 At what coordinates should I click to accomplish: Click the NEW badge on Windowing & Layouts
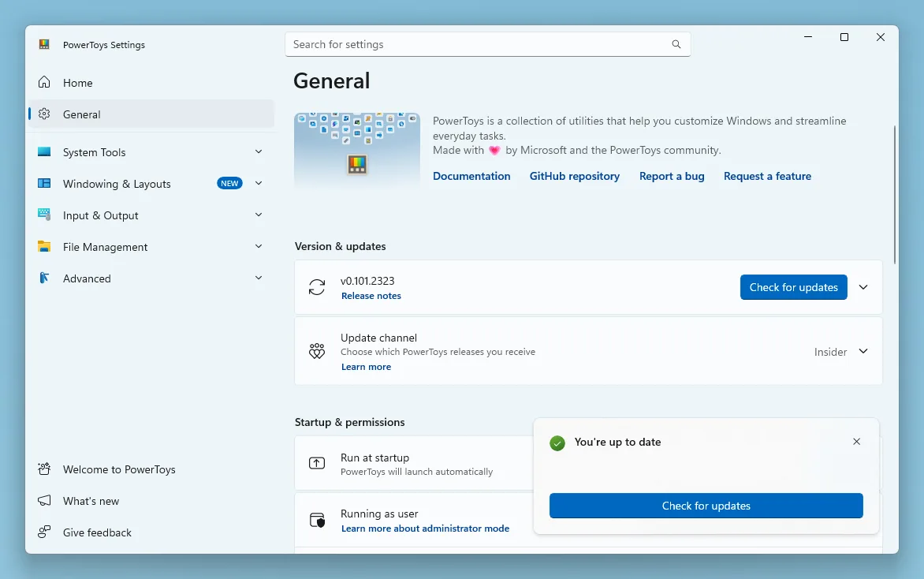point(229,183)
